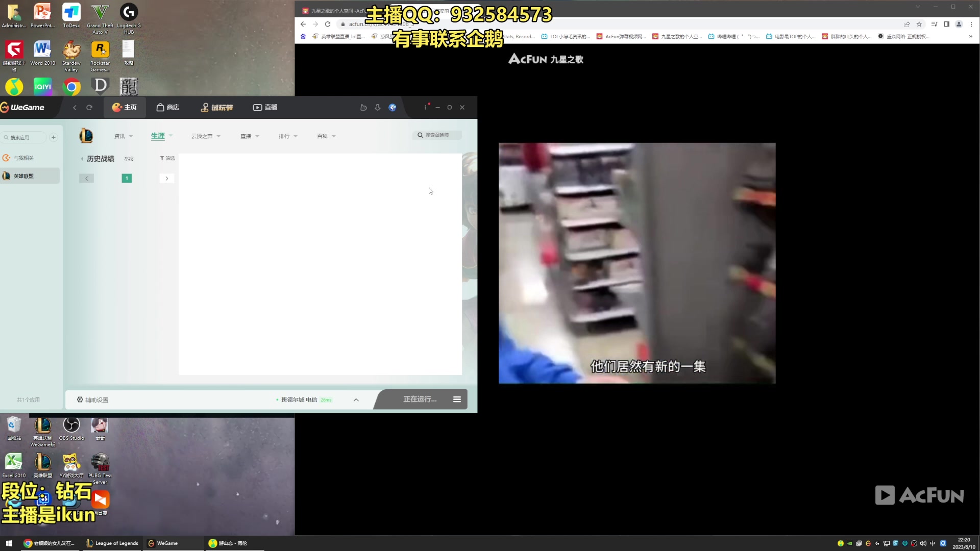The width and height of the screenshot is (980, 551).
Task: Open the Rockstar Games desktop icon
Action: click(100, 57)
